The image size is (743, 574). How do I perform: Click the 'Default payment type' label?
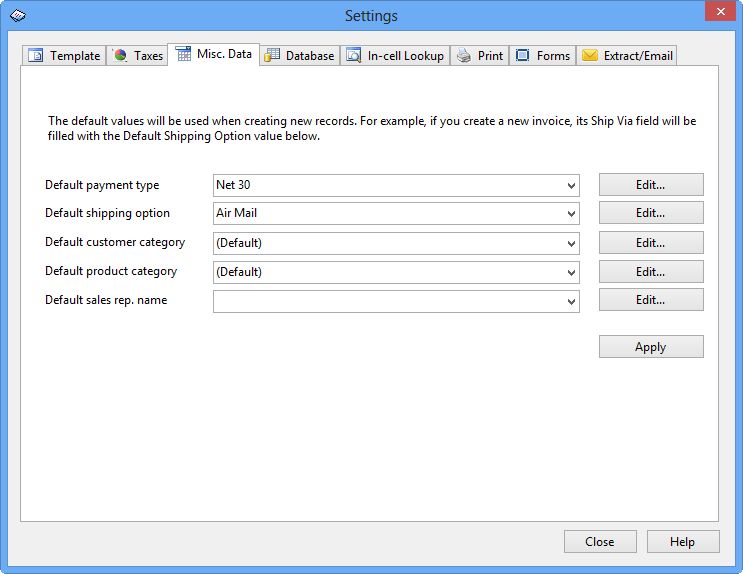click(102, 185)
